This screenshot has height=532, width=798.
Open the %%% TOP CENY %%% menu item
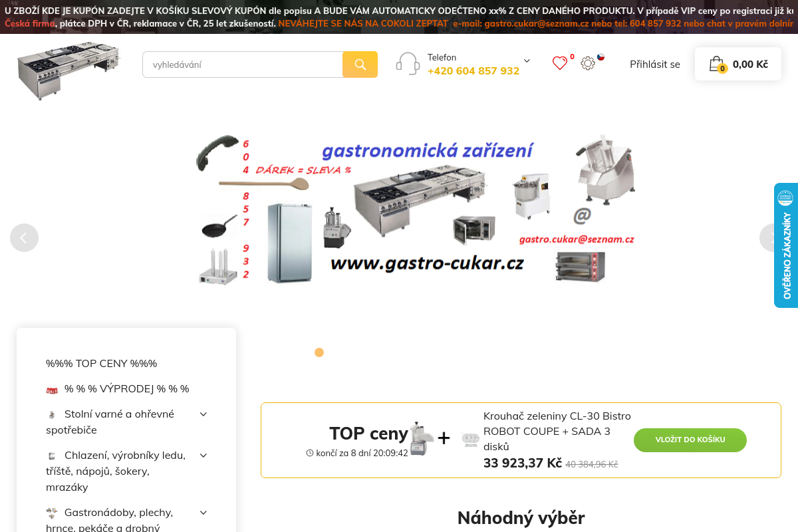tap(101, 363)
